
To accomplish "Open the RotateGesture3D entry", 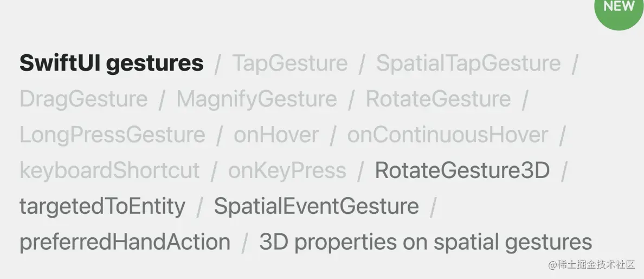I will 462,171.
